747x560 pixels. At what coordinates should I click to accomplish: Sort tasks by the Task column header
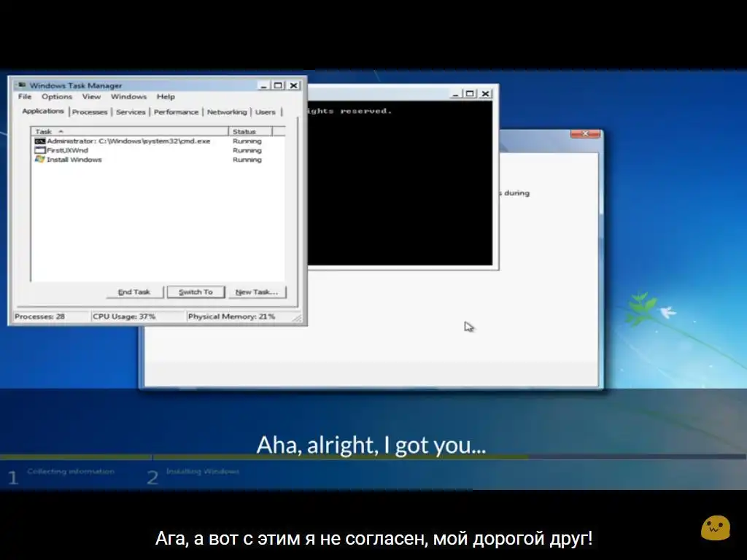coord(130,131)
